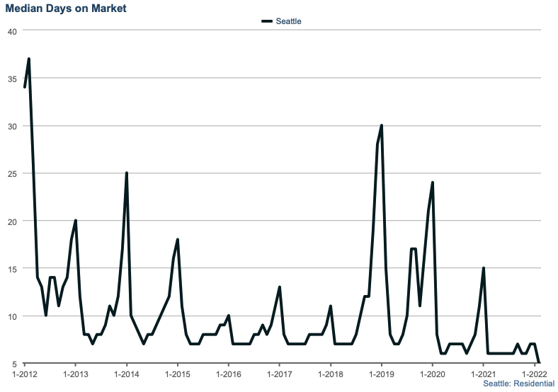Click the dark line swatch in the legend

[267, 21]
